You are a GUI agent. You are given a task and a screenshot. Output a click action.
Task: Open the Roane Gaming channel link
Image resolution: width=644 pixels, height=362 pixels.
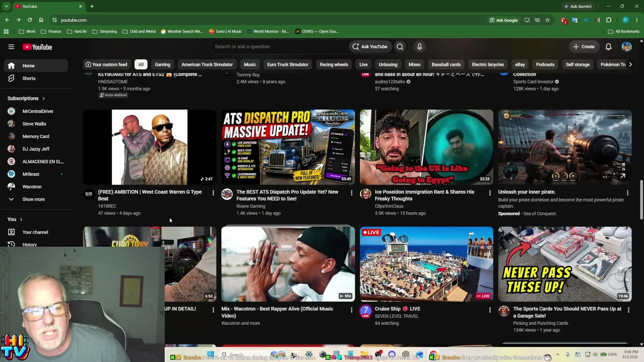(251, 206)
